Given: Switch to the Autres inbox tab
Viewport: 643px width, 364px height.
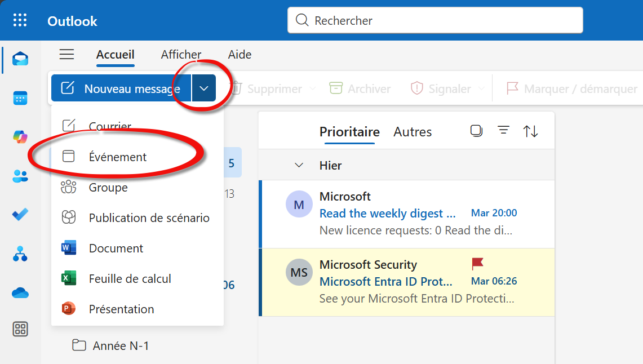Looking at the screenshot, I should (x=413, y=132).
